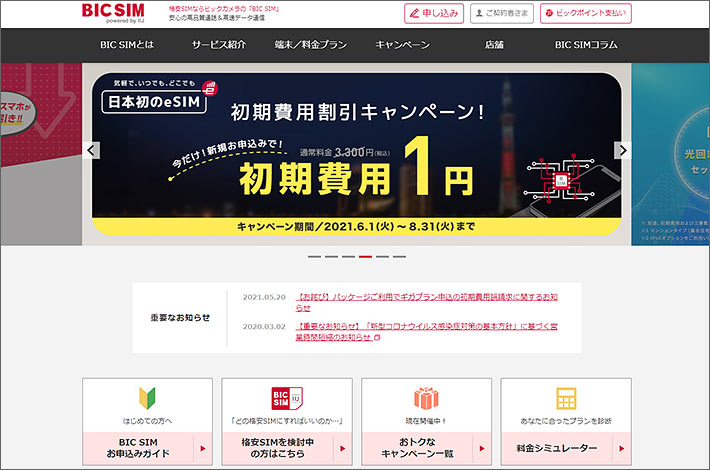Select the first carousel indicator dash
This screenshot has height=470, width=710.
tap(314, 257)
